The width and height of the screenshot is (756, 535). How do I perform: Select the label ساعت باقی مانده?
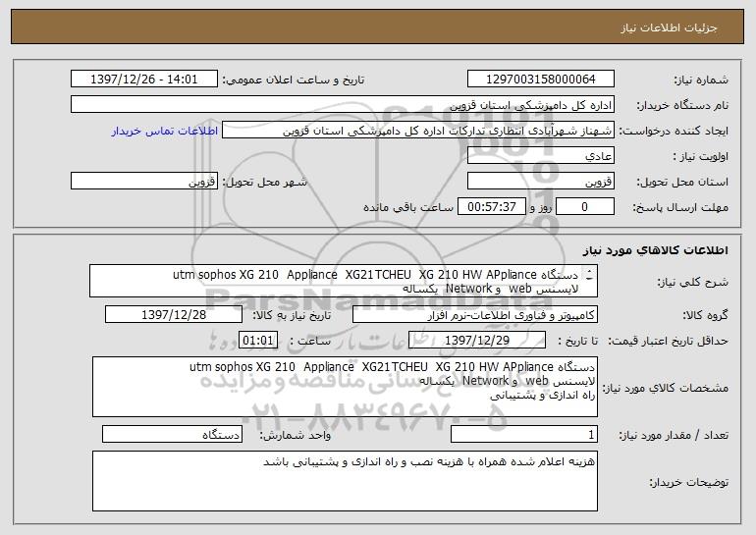[x=407, y=208]
